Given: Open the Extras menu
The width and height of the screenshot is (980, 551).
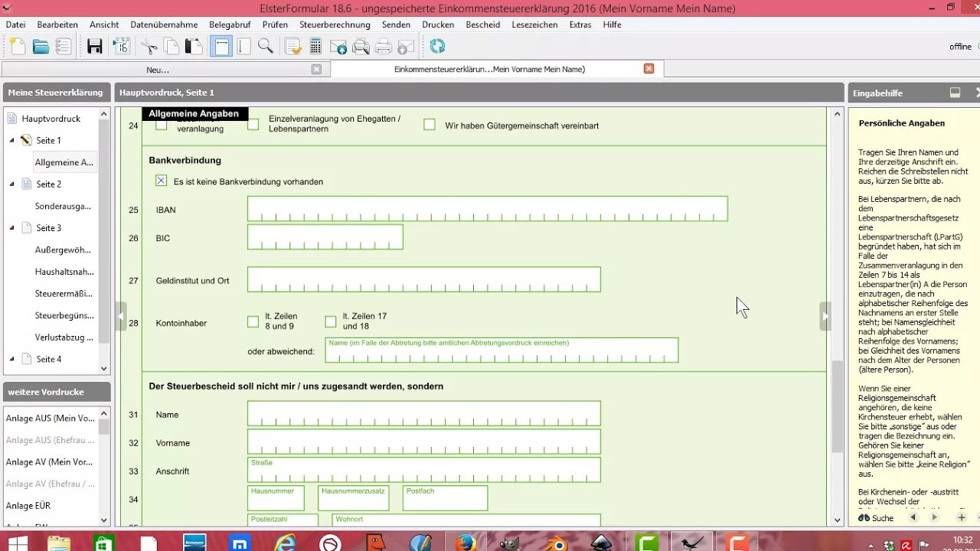Looking at the screenshot, I should click(x=580, y=24).
